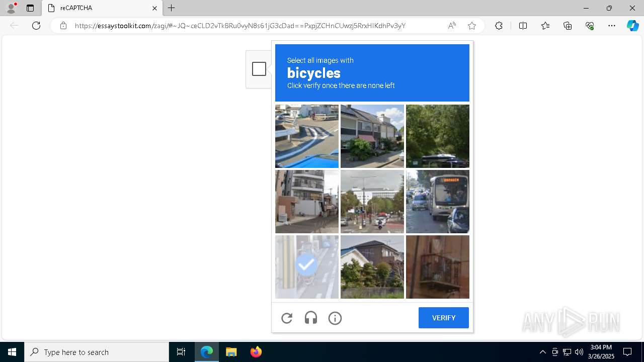Add this page to favorites star
Screen dimensions: 644x362
[x=472, y=26]
